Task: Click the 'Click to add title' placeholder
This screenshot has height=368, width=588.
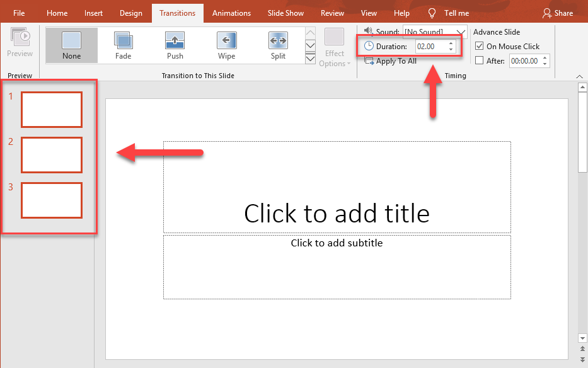Action: pyautogui.click(x=337, y=187)
